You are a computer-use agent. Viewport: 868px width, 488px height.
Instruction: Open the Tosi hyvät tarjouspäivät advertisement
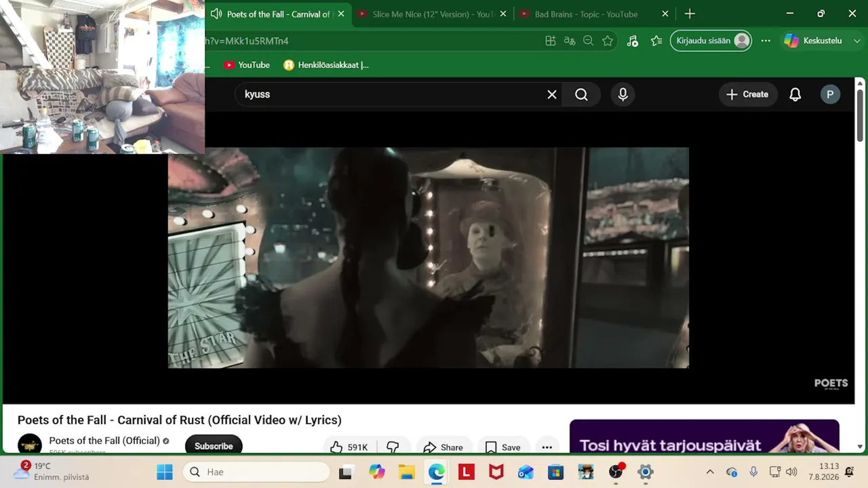705,436
